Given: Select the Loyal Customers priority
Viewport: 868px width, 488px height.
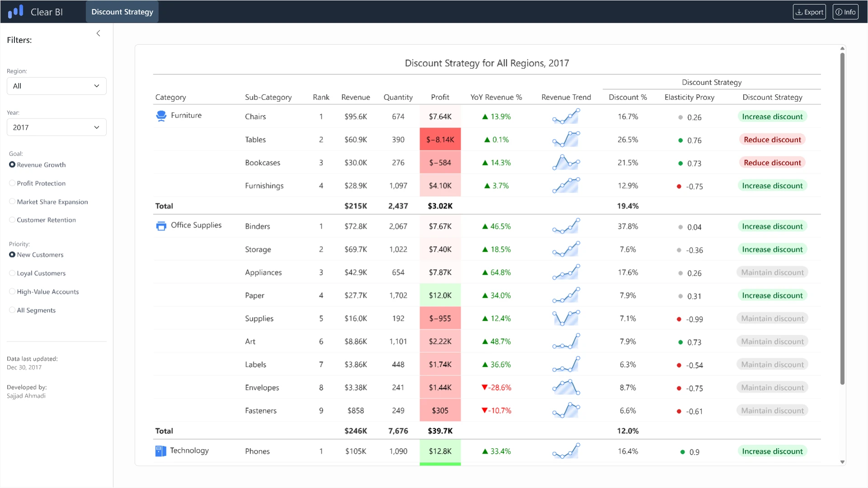Looking at the screenshot, I should (12, 273).
